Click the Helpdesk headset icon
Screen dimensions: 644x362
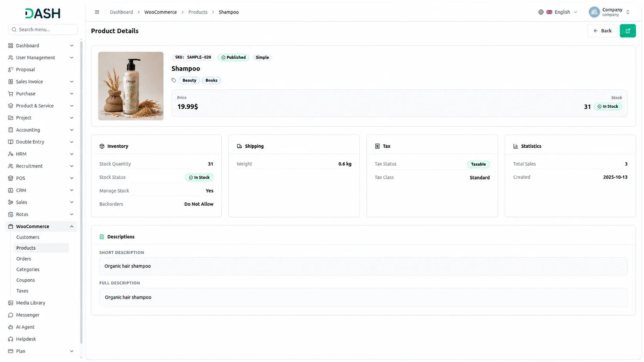point(11,339)
